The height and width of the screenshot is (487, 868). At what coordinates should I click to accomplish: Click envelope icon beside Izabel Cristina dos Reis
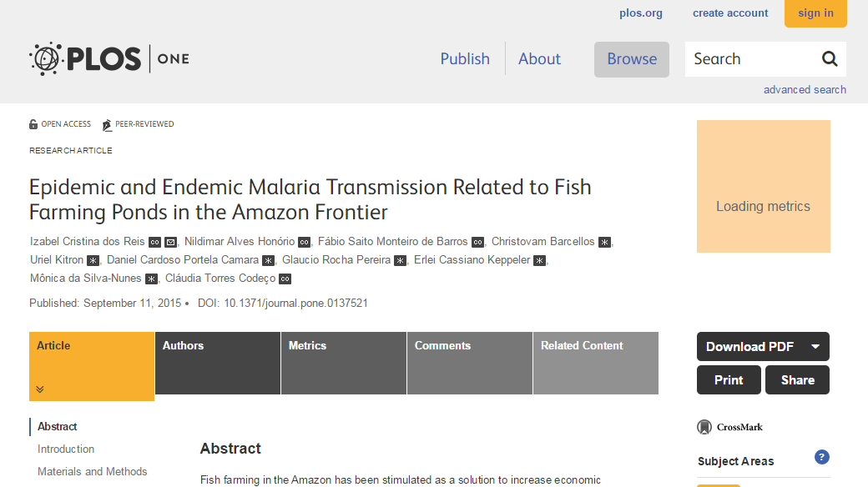(x=171, y=243)
